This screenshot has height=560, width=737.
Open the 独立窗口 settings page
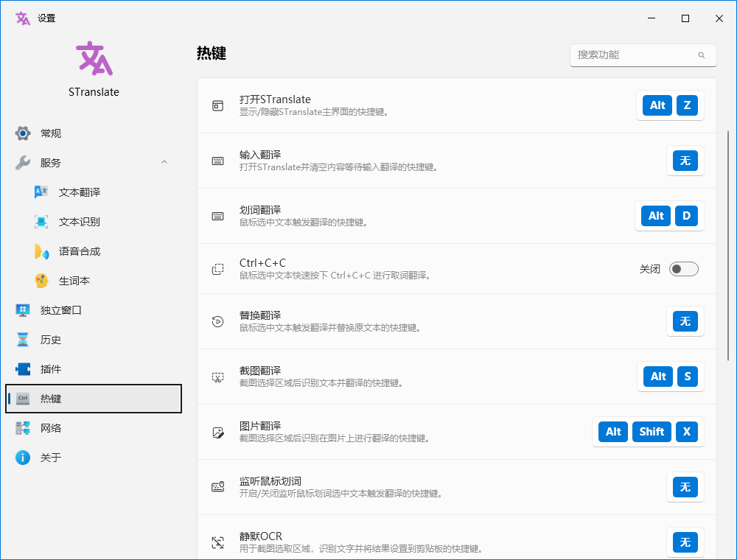(60, 310)
